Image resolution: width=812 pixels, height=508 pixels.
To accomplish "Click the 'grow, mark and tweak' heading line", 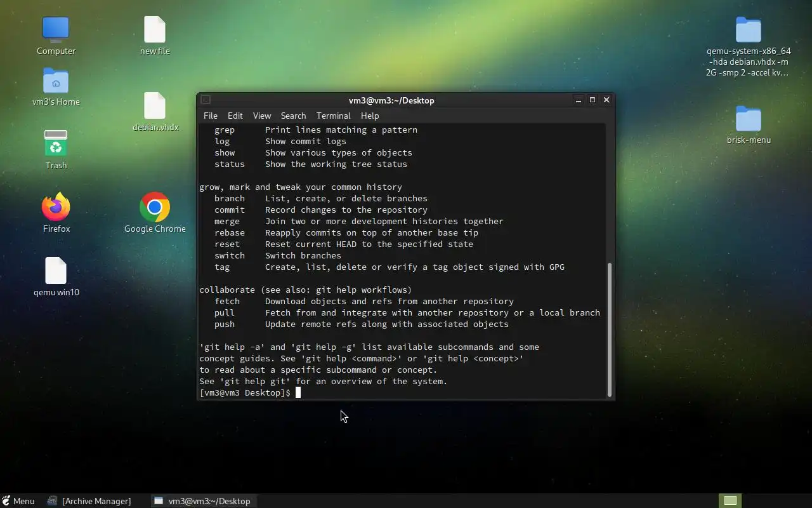I will 301,187.
